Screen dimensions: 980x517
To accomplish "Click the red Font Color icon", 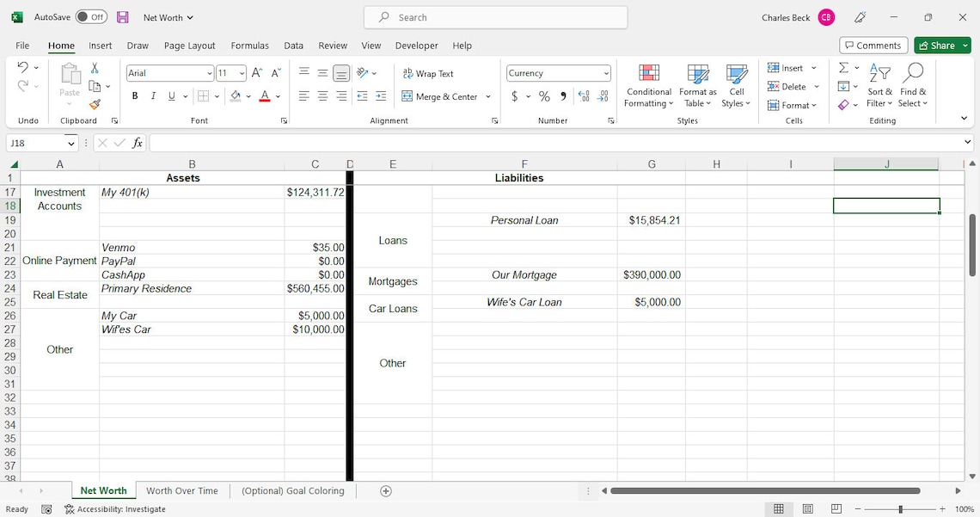I will tap(265, 96).
